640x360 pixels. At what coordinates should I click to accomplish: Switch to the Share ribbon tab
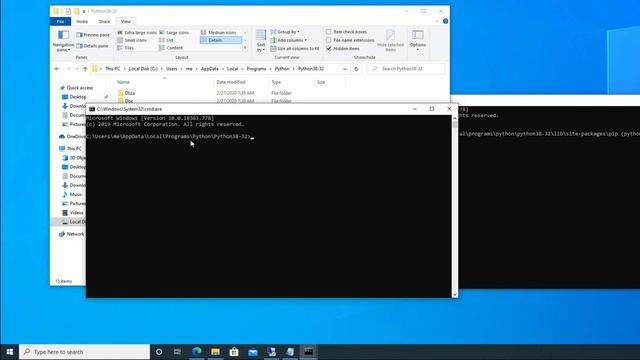[x=104, y=21]
